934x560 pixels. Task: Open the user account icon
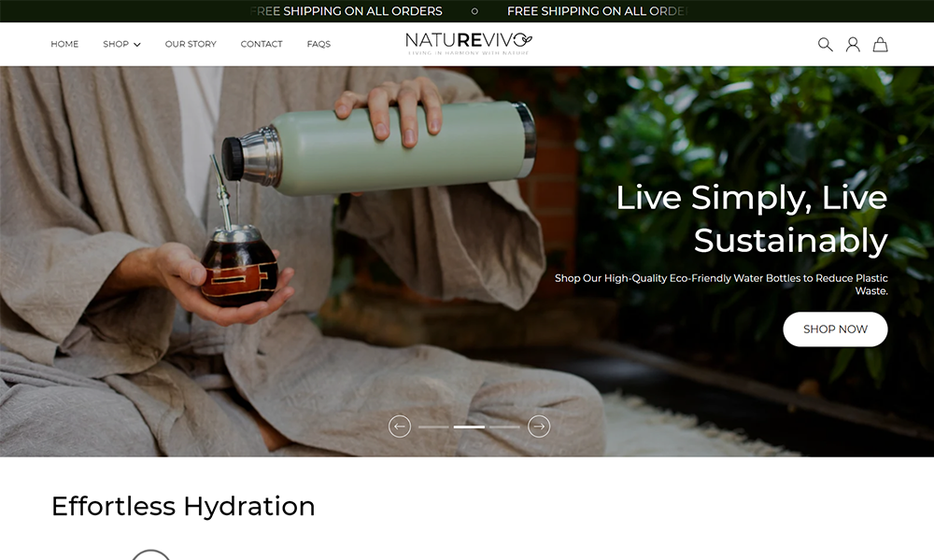pyautogui.click(x=853, y=44)
